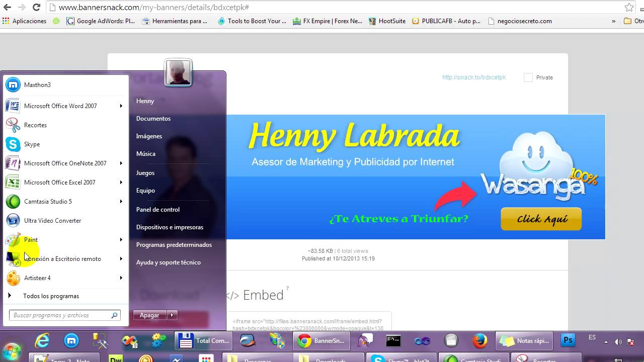Expand the Camtasia Studio 5 submenu arrow
Viewport: 644px width, 362px height.
tap(121, 202)
